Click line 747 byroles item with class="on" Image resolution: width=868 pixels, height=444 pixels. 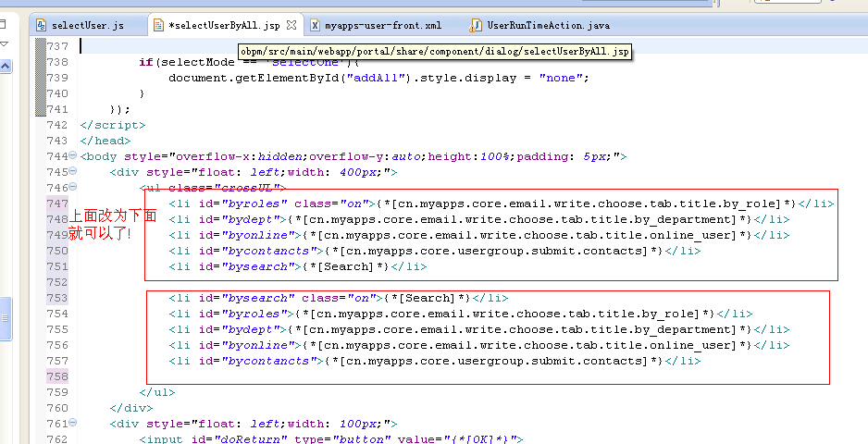[x=501, y=203]
